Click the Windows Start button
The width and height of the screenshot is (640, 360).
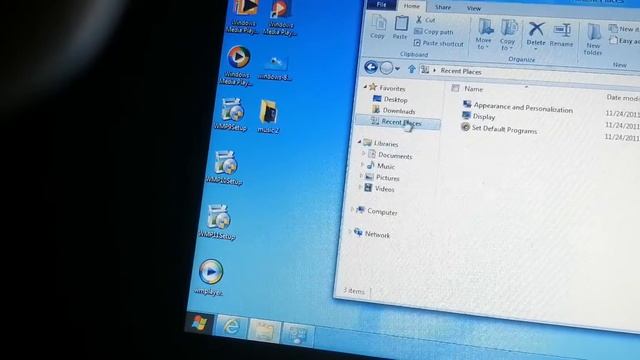tap(200, 323)
